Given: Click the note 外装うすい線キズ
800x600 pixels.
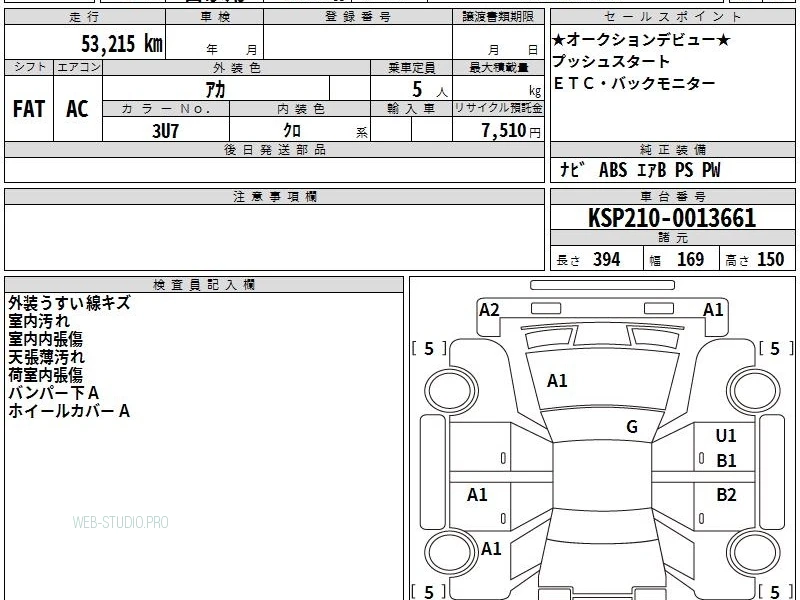Looking at the screenshot, I should pyautogui.click(x=69, y=303).
